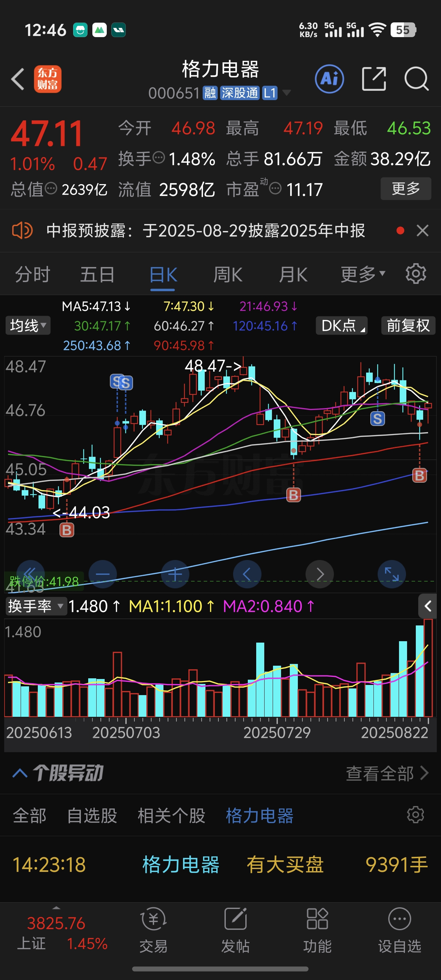The height and width of the screenshot is (980, 441).
Task: Tap the 融 margin badge
Action: tap(210, 93)
